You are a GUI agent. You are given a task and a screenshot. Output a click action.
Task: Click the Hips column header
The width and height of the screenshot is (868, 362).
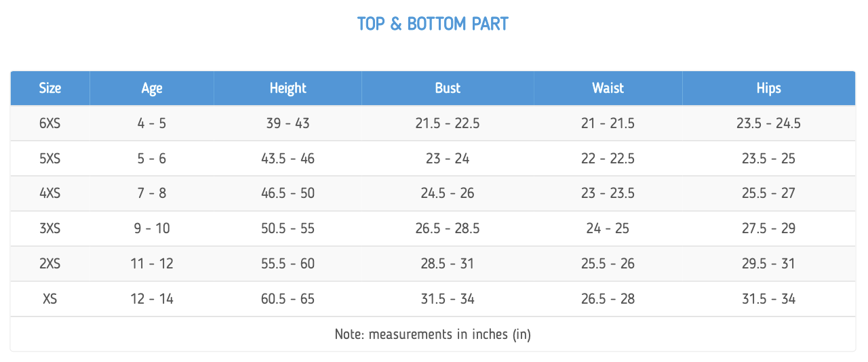click(x=768, y=88)
